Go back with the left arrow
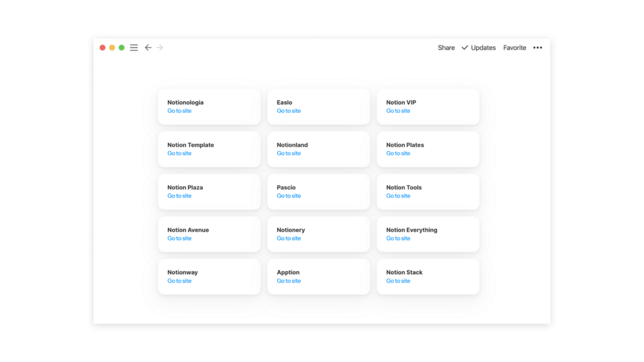Image resolution: width=644 pixels, height=362 pixels. (x=148, y=47)
